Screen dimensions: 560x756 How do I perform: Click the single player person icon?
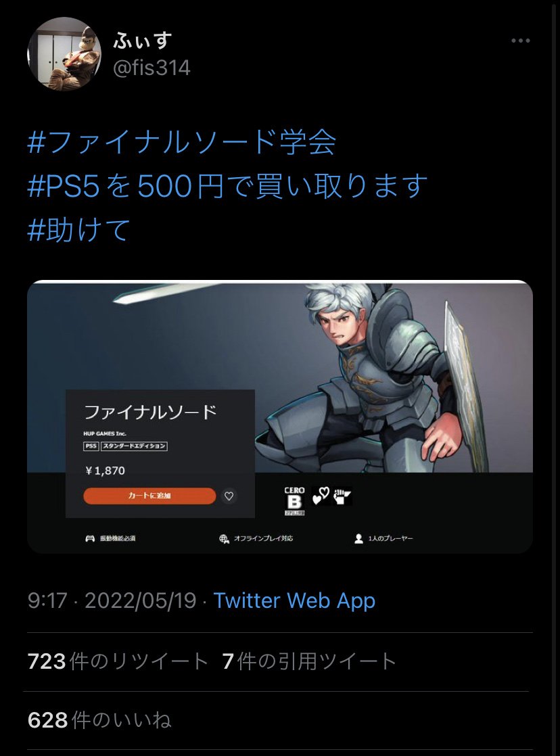358,538
